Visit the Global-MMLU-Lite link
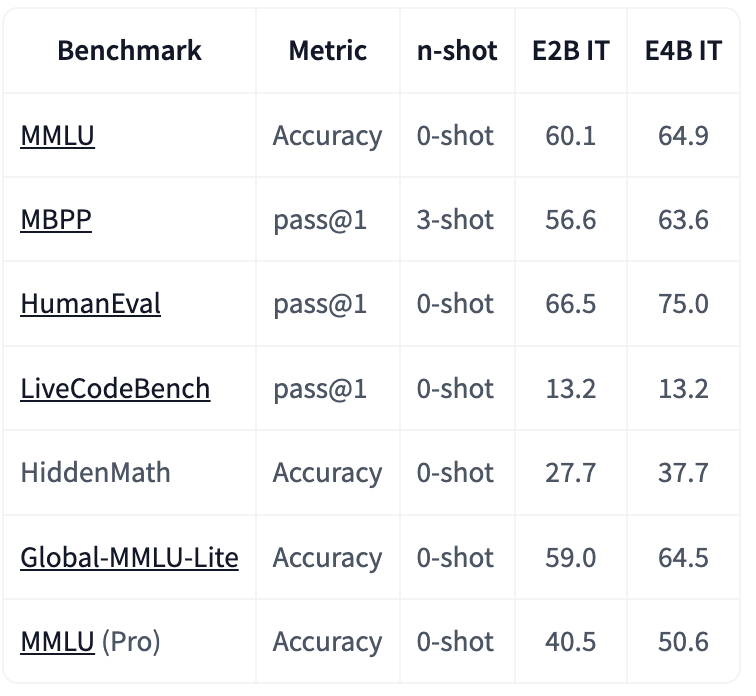The width and height of the screenshot is (756, 696). 129,558
